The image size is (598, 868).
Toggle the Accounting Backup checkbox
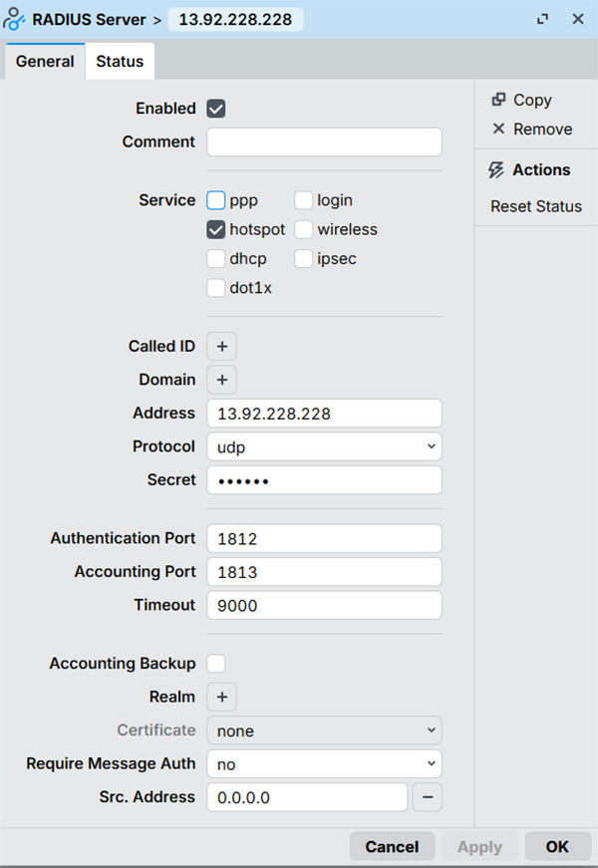tap(216, 664)
